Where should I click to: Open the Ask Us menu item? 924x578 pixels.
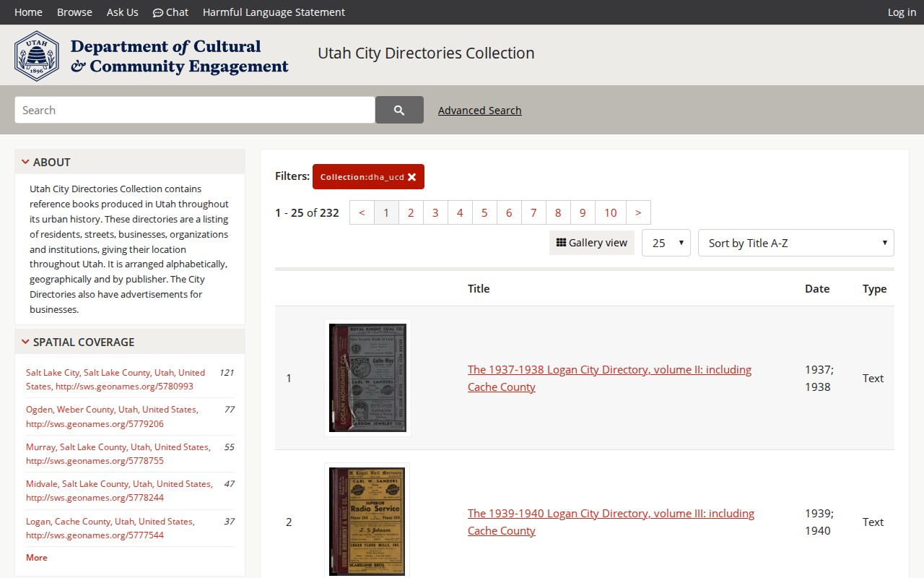123,12
